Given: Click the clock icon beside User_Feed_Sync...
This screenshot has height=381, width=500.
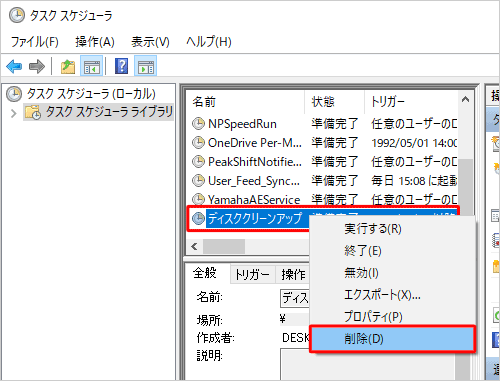Looking at the screenshot, I should tap(198, 181).
